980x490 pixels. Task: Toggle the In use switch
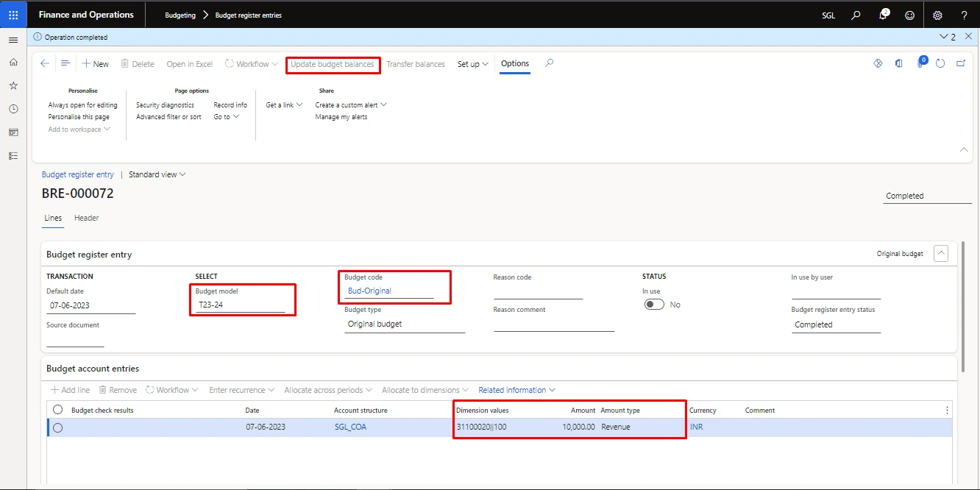tap(654, 305)
